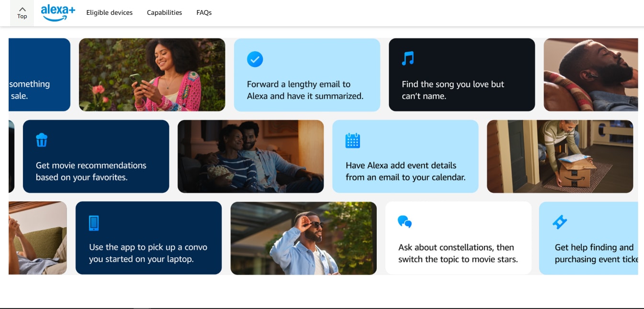Select 'Use the app to pick up a convo' text

coord(148,253)
